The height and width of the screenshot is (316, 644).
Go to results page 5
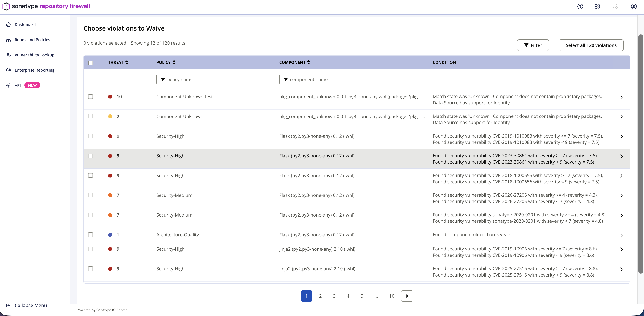point(362,296)
